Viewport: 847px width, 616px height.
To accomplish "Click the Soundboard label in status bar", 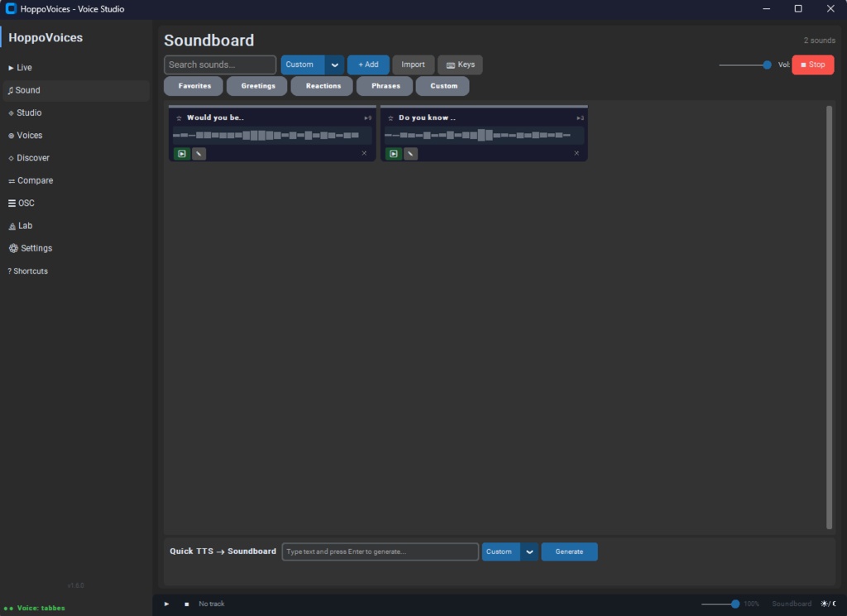I will coord(792,604).
